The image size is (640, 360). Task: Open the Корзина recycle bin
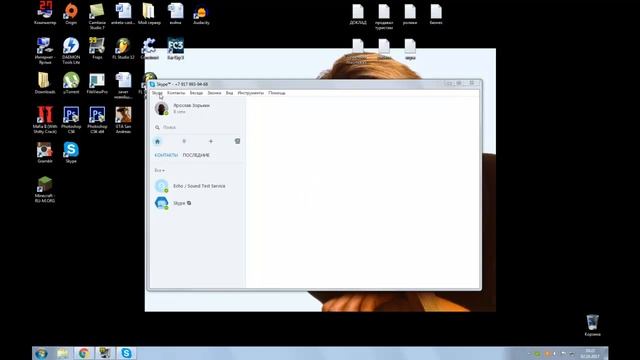pos(592,325)
